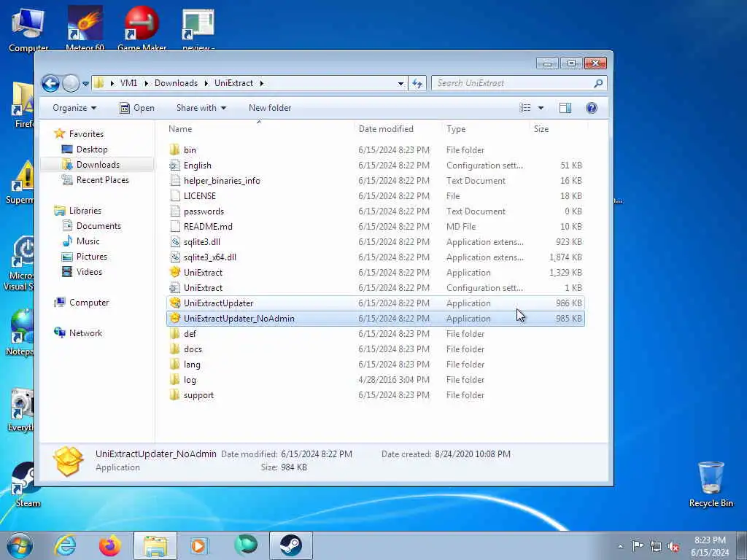Sort by the Name column header
747x560 pixels.
point(180,129)
